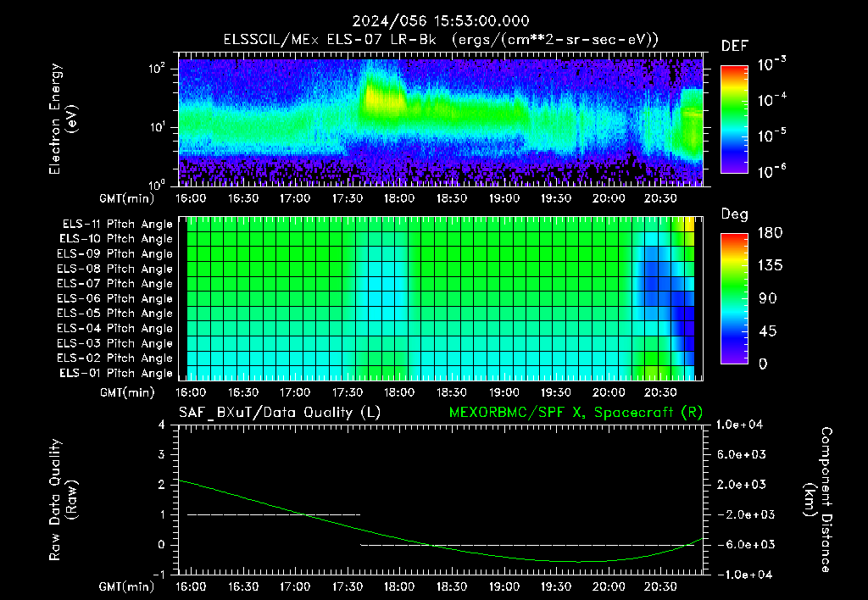Click the Electron Energy (eV) axis label

tap(63, 119)
